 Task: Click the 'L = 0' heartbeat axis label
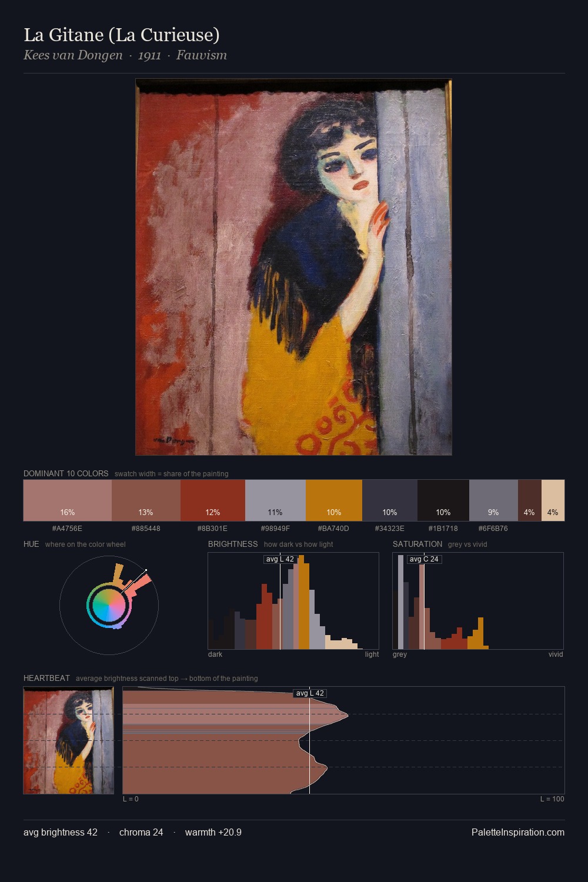pyautogui.click(x=131, y=799)
